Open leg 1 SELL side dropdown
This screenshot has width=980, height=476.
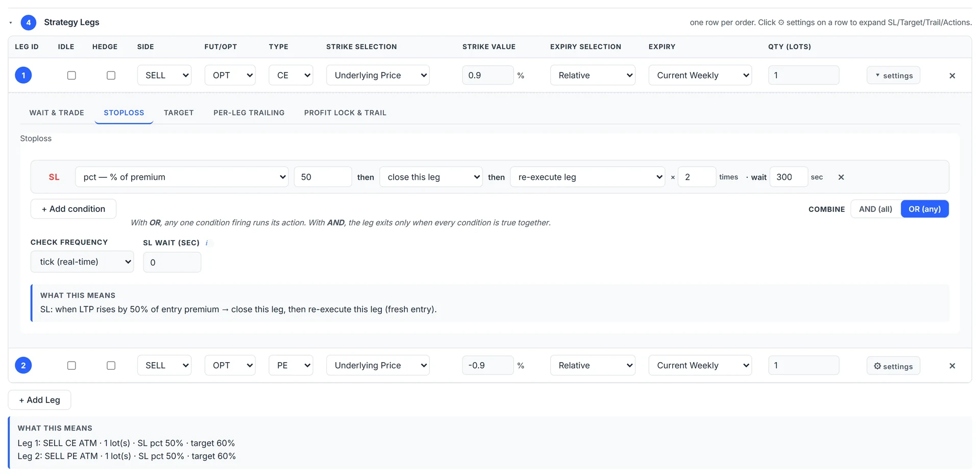pos(164,75)
